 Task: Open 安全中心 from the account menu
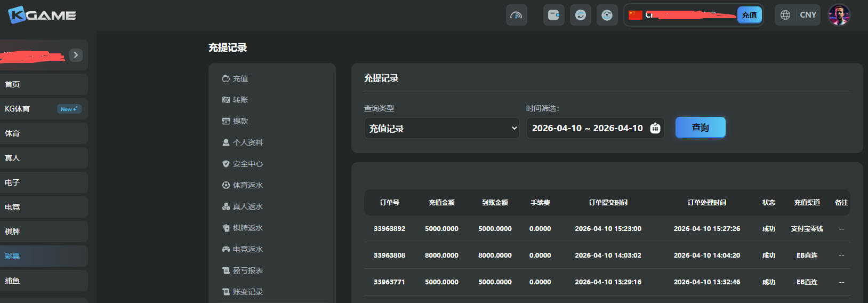(247, 164)
